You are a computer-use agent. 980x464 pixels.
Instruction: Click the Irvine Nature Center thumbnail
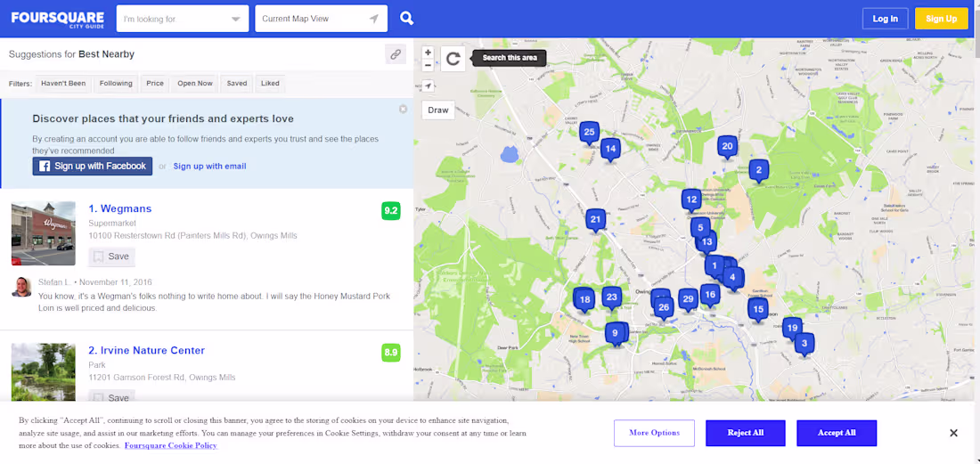coord(43,372)
